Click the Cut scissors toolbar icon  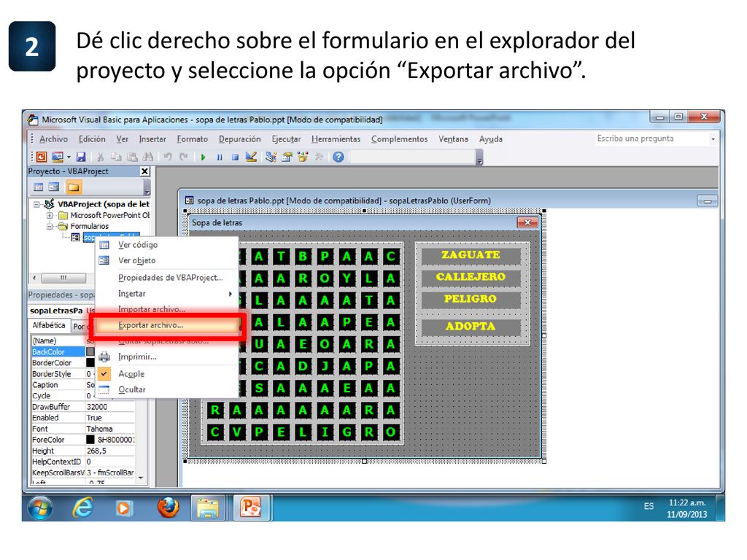[101, 157]
